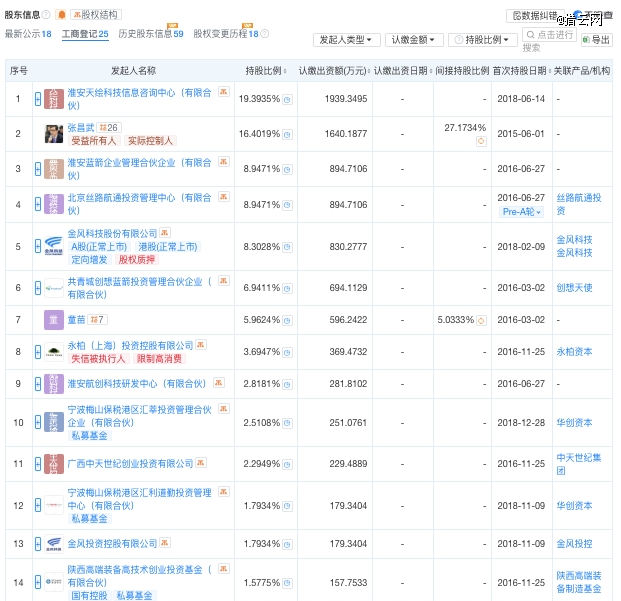Click shareholding history icon next to 19.3935%
Image resolution: width=621 pixels, height=601 pixels.
[287, 99]
